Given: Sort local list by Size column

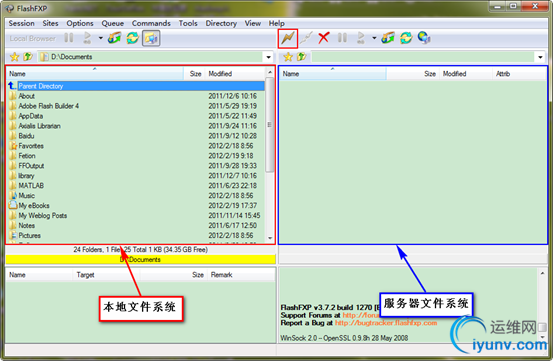Looking at the screenshot, I should tap(194, 74).
